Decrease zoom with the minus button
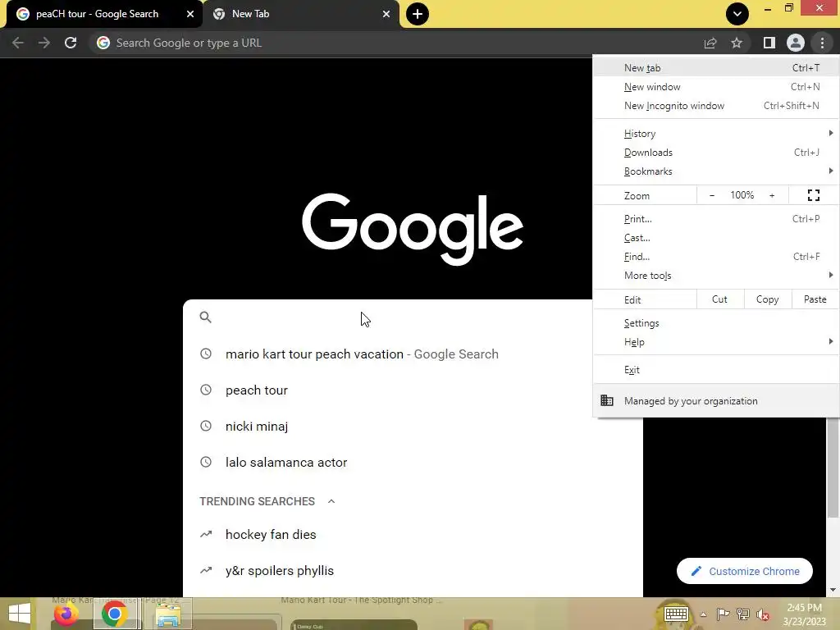This screenshot has width=840, height=630. click(x=712, y=195)
